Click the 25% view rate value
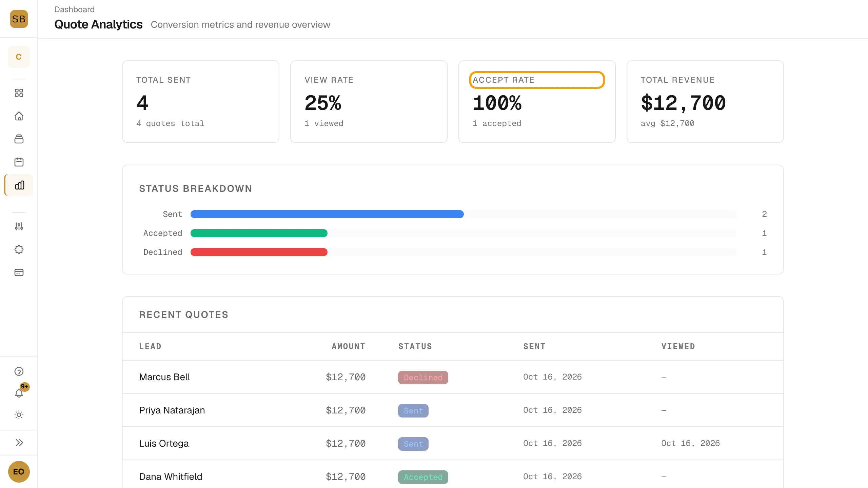Image resolution: width=868 pixels, height=488 pixels. point(323,103)
